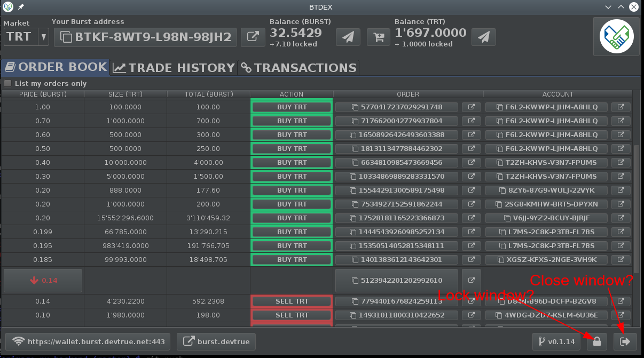Viewport: 644px width, 358px height.
Task: Select size cell 15'552'296.6000
Action: (x=125, y=218)
